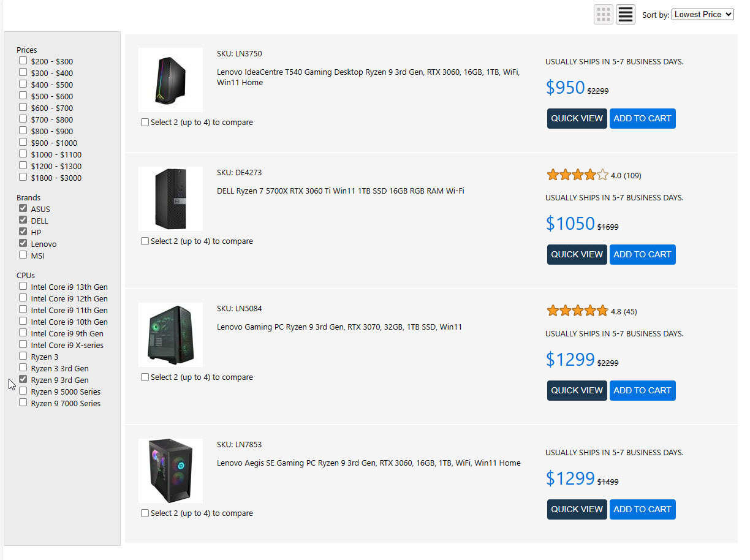Viewport: 750px width, 560px height.
Task: Open Lenovo Gaming PC LN5084 thumbnail
Action: [170, 335]
